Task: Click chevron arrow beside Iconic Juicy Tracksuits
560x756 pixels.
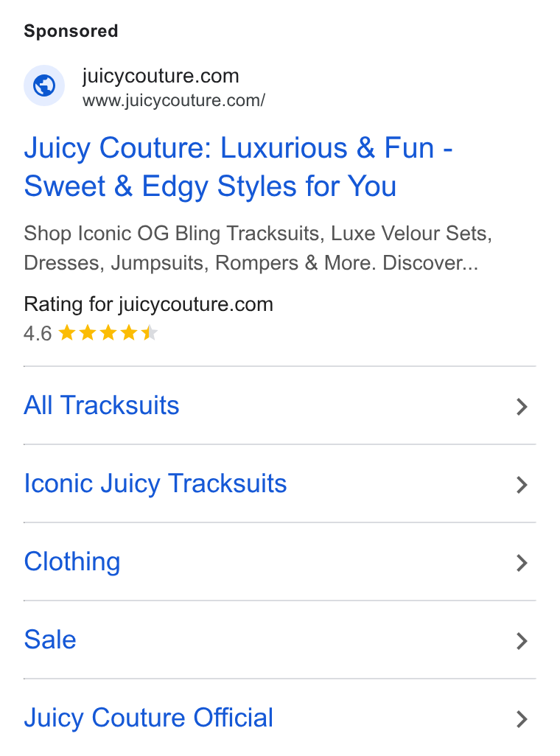Action: [x=522, y=485]
